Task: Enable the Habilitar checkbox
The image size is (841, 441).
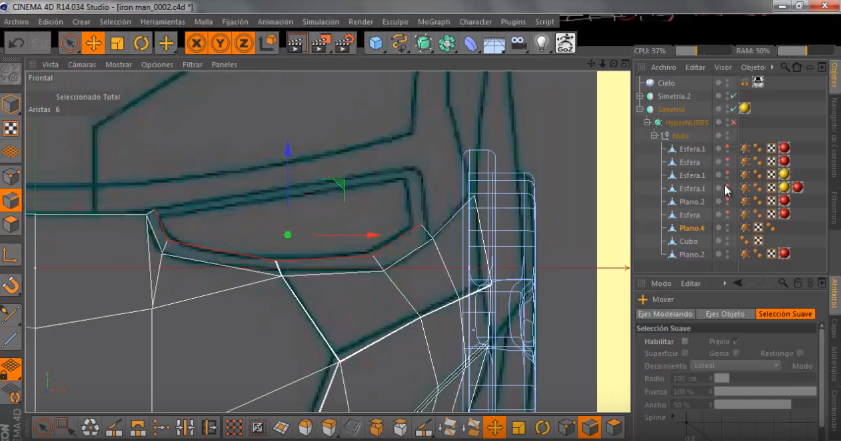Action: tap(685, 341)
